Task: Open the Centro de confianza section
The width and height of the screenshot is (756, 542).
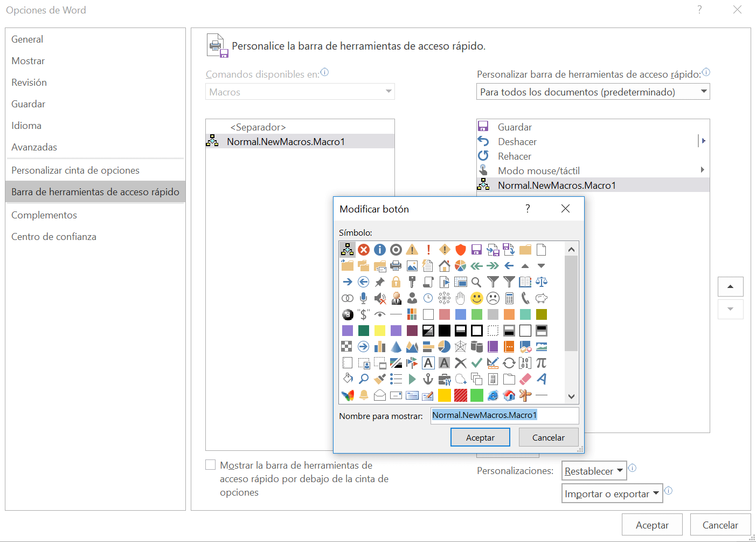Action: tap(54, 236)
